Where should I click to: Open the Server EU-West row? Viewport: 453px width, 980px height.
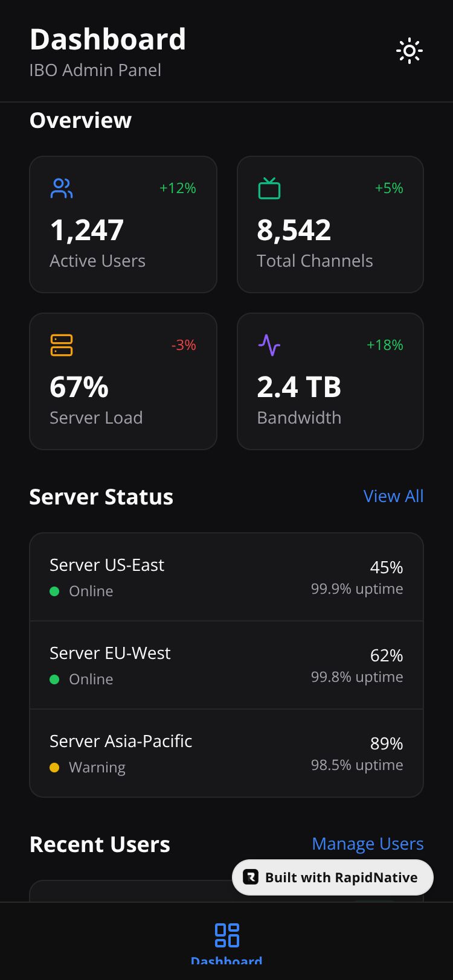tap(226, 666)
